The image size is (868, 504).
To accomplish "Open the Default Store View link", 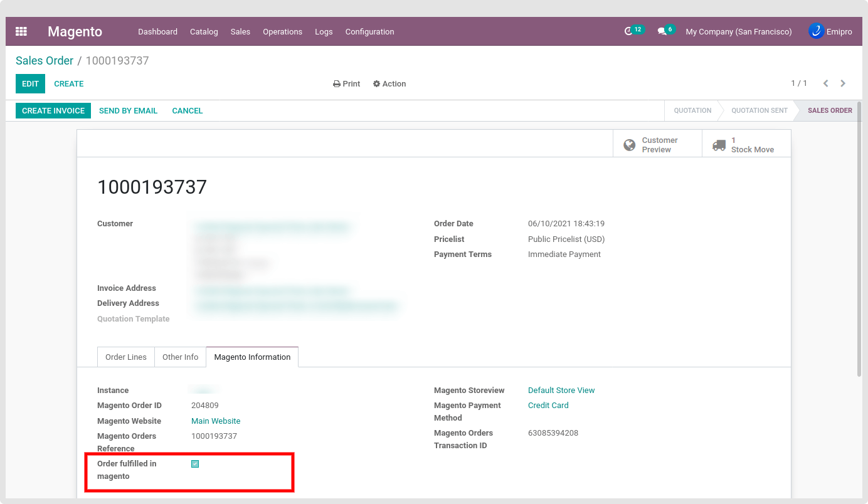I will pos(561,391).
